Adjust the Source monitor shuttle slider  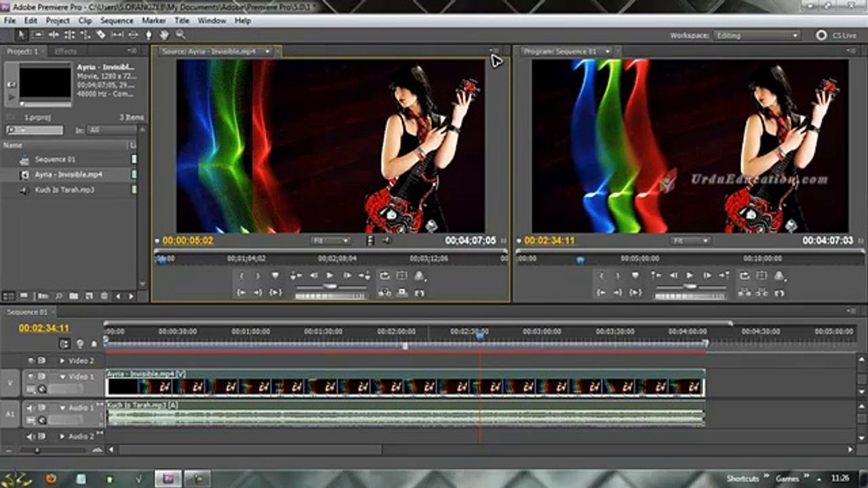pos(330,287)
